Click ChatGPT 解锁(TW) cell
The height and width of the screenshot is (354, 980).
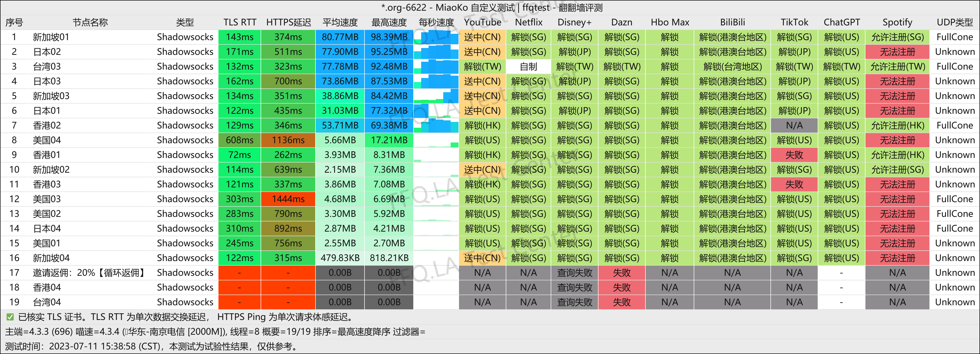click(842, 67)
